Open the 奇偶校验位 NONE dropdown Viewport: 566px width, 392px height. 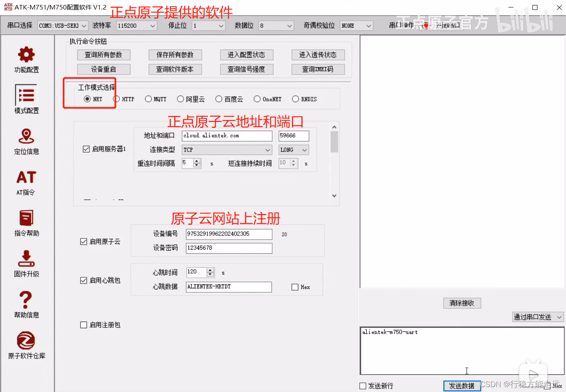356,26
